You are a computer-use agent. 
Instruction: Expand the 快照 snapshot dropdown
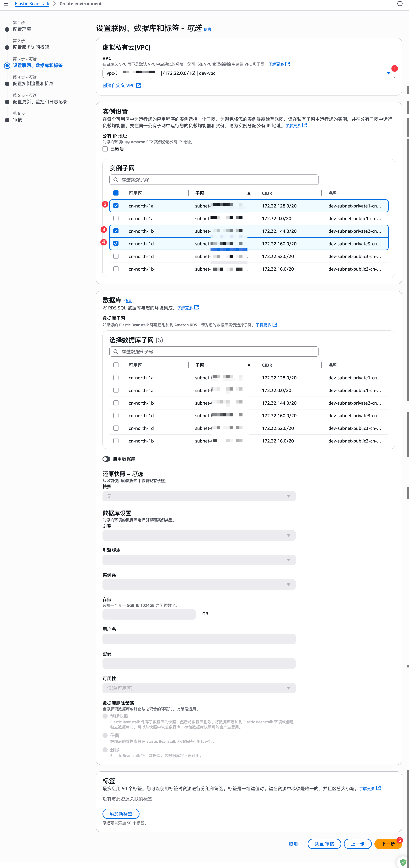(199, 496)
